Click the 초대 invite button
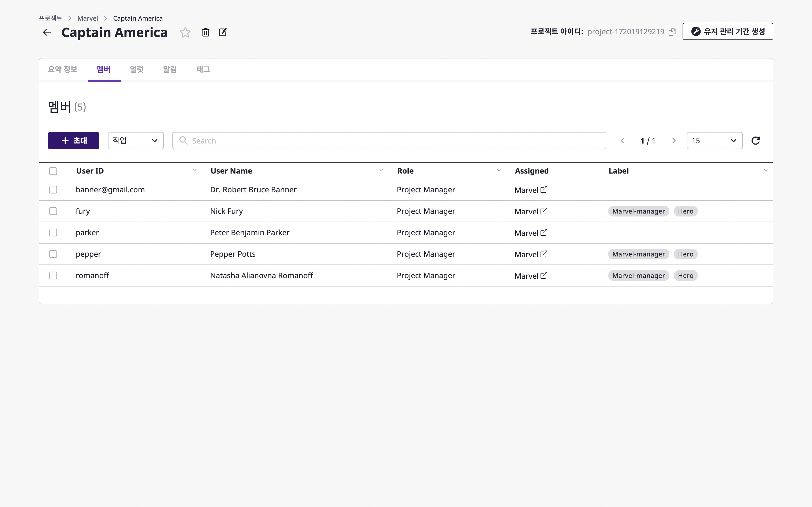Screen dimensions: 812x507 (x=74, y=141)
